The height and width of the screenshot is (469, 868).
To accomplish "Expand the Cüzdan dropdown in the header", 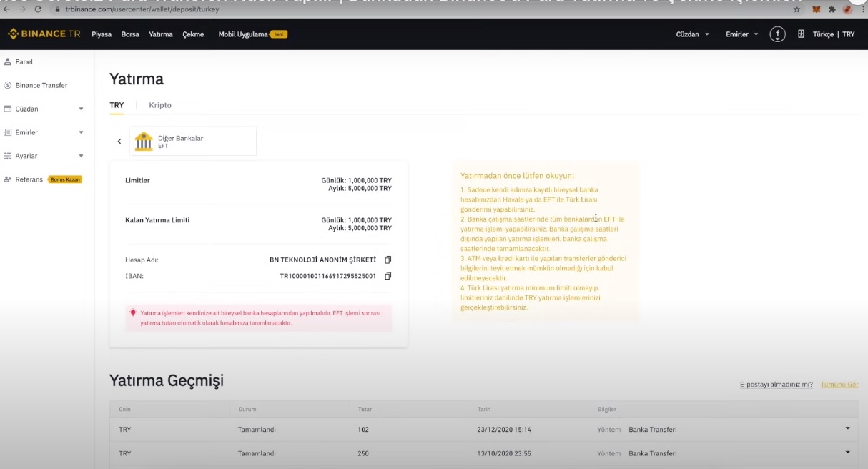I will pos(693,34).
